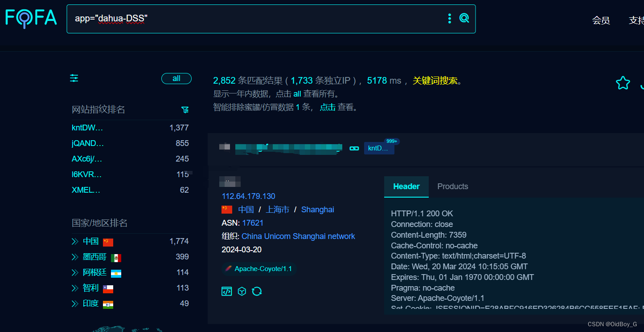The width and height of the screenshot is (644, 332).
Task: Open ASN 17621 details link
Action: (x=253, y=223)
